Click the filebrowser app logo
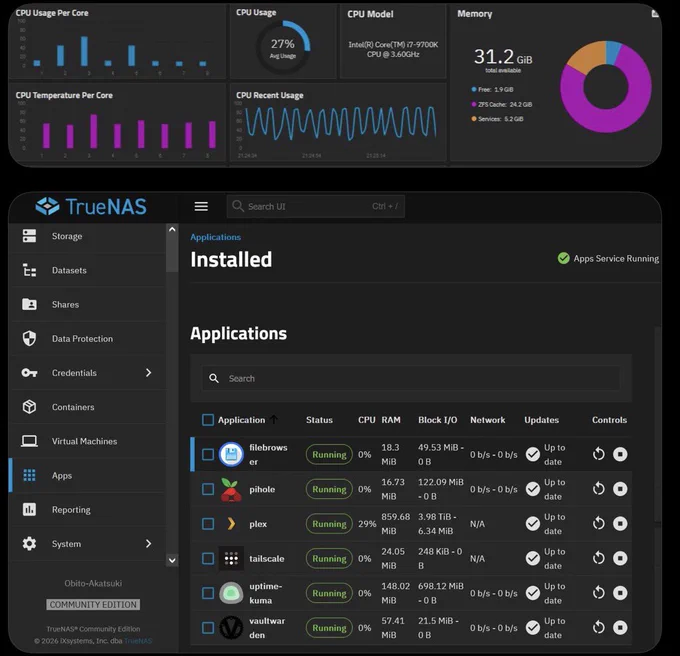Viewport: 680px width, 656px height. (231, 454)
